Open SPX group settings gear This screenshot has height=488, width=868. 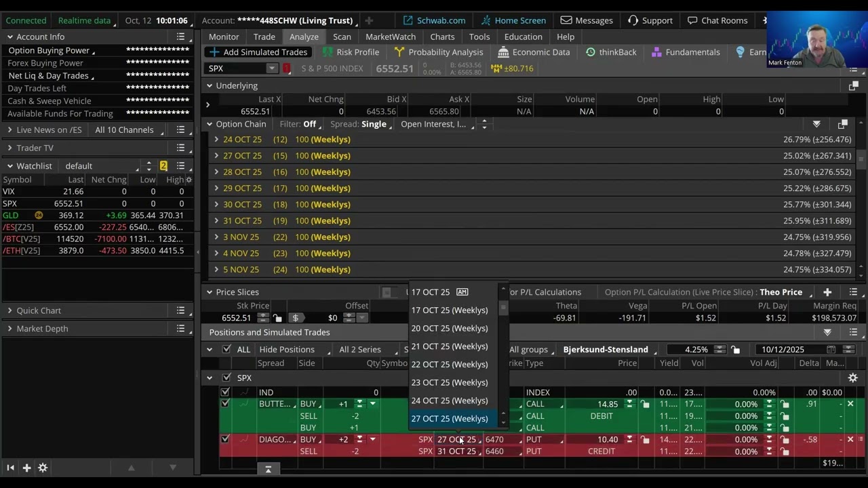click(853, 378)
